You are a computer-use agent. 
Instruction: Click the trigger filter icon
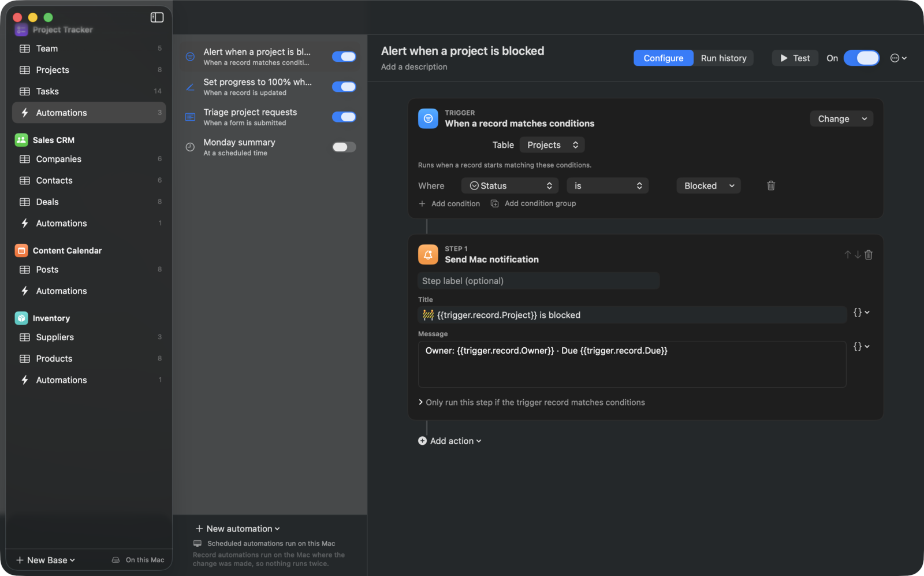[x=428, y=118]
